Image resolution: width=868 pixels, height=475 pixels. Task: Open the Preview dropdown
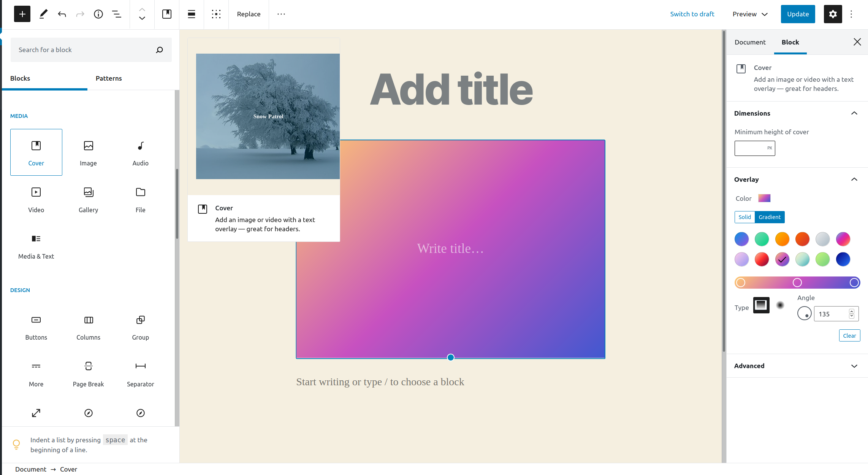point(750,14)
